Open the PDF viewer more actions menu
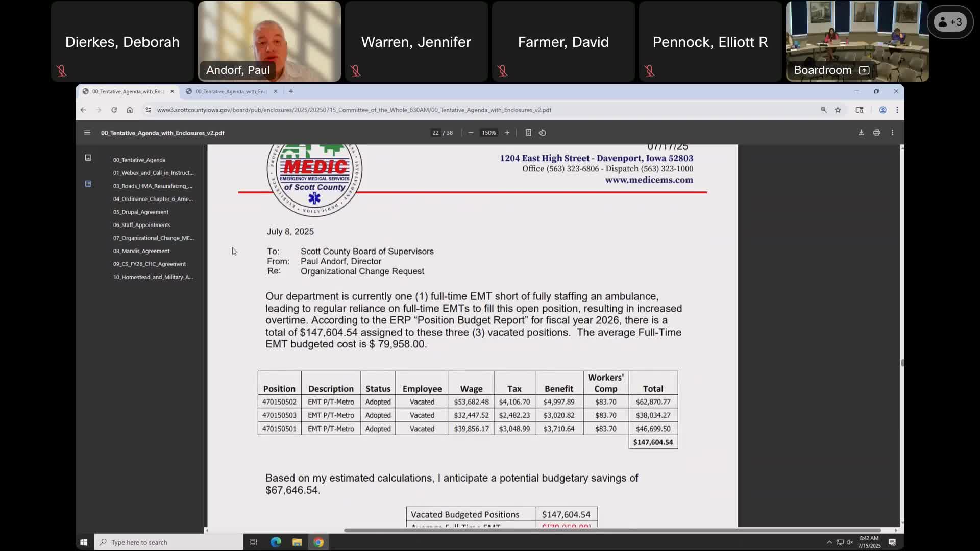Viewport: 980px width, 551px height. click(x=892, y=133)
